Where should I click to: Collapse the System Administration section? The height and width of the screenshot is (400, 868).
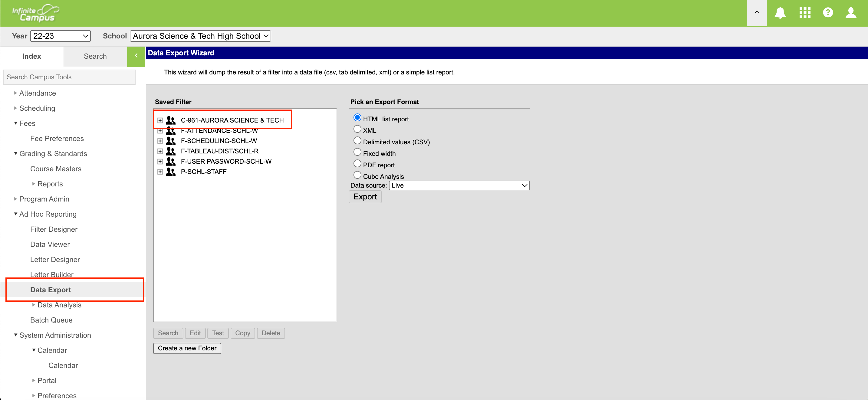click(x=15, y=335)
